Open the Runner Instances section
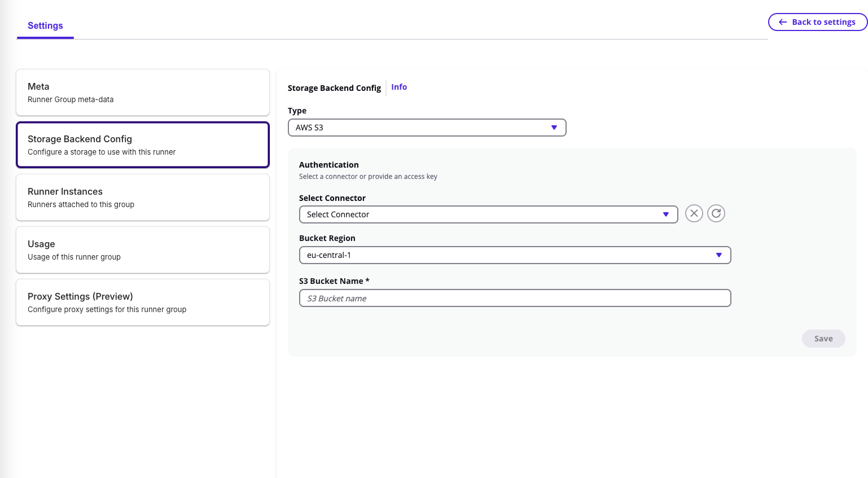Image resolution: width=868 pixels, height=478 pixels. pyautogui.click(x=143, y=197)
